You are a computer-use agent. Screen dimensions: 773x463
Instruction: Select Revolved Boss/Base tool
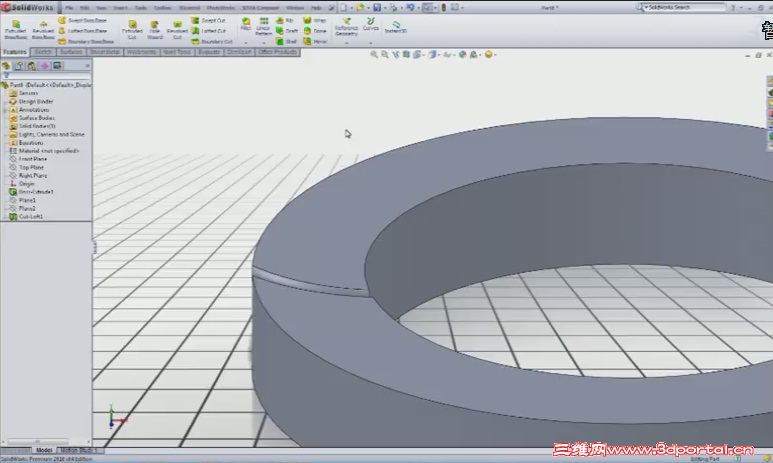point(43,30)
